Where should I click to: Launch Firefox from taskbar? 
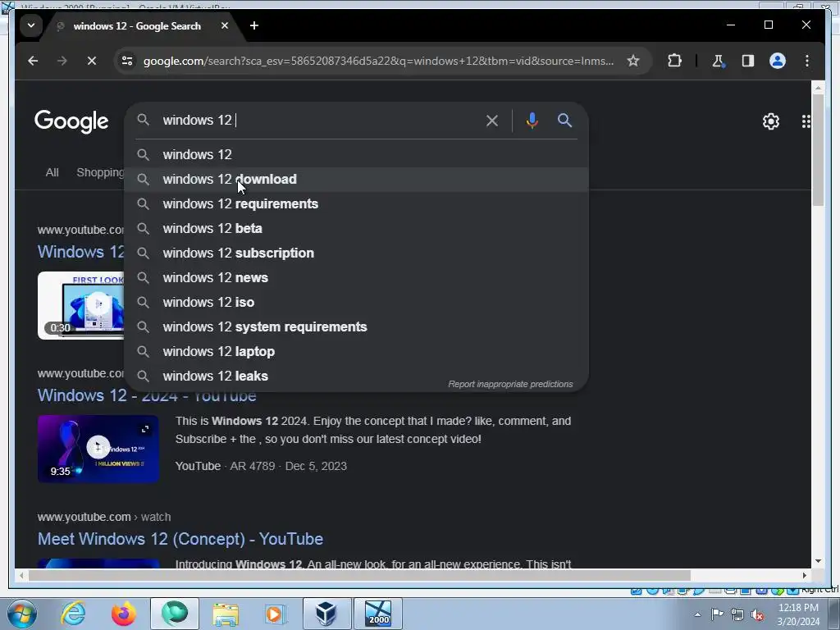pyautogui.click(x=123, y=614)
